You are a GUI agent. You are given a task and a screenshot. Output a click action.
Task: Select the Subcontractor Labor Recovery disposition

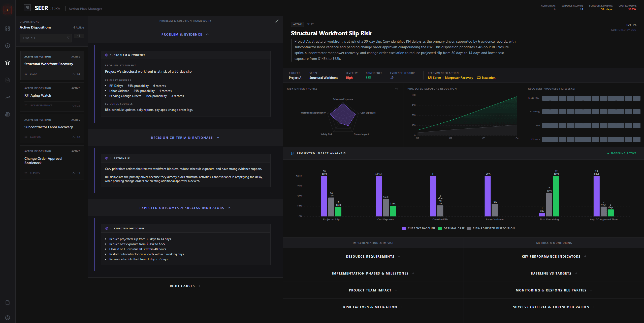tap(52, 128)
